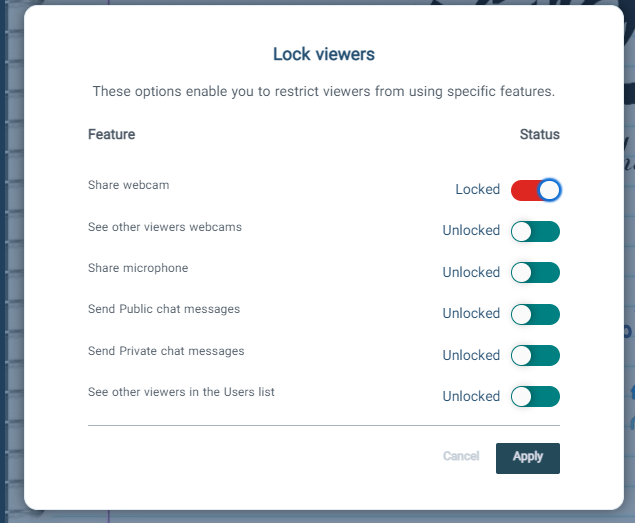This screenshot has width=635, height=523.
Task: Click the 'Send Private chat messages' feature label
Action: [x=166, y=351]
